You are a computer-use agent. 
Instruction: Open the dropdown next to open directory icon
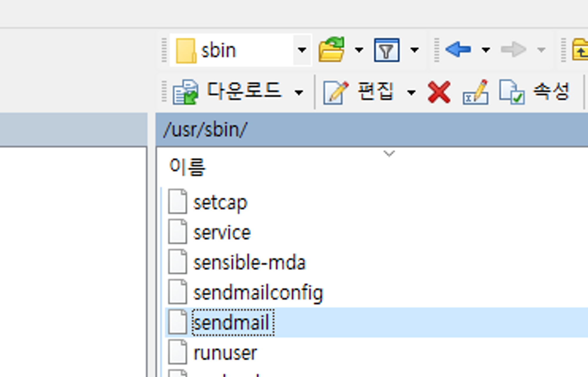(359, 50)
